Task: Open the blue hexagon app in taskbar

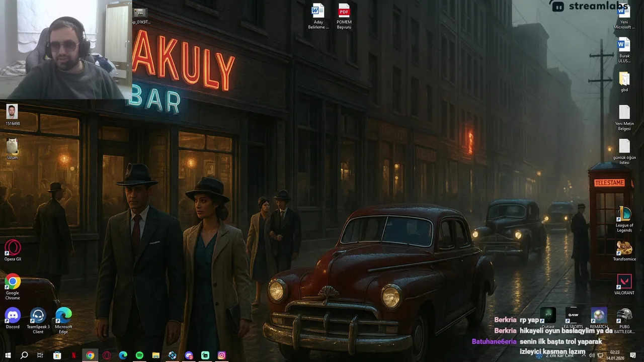Action: [173, 355]
